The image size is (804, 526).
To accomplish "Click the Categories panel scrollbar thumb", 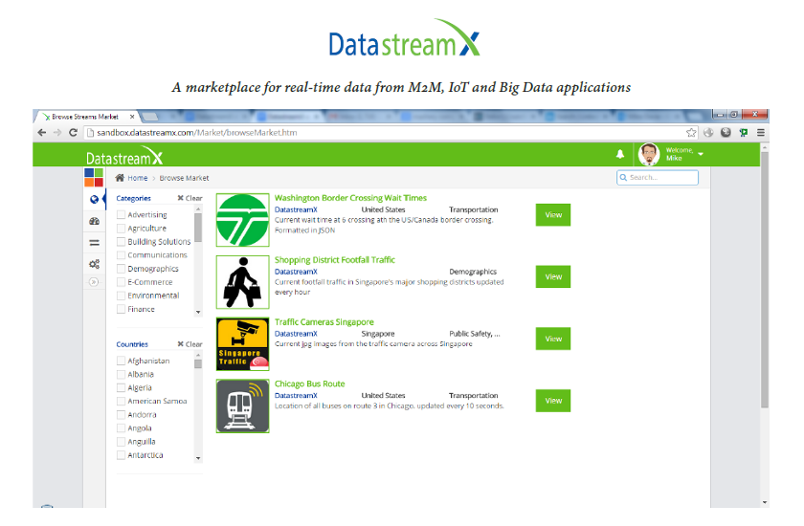I will click(198, 227).
